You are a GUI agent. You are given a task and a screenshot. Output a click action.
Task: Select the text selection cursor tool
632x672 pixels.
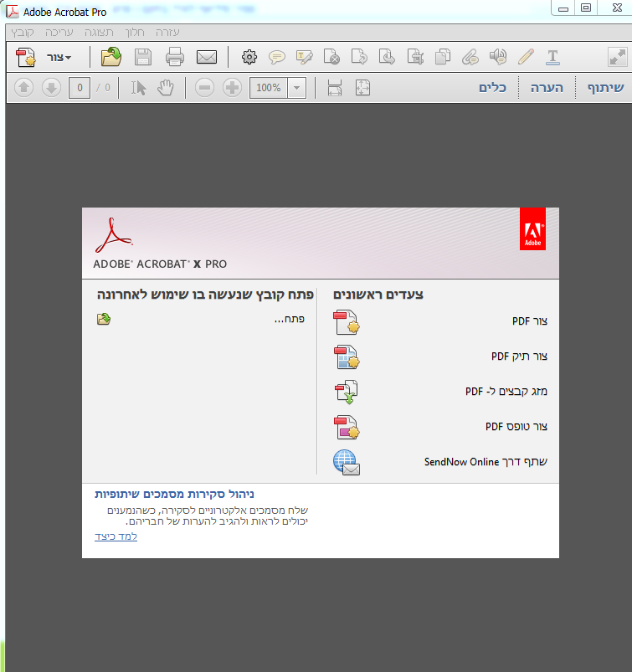tap(138, 88)
